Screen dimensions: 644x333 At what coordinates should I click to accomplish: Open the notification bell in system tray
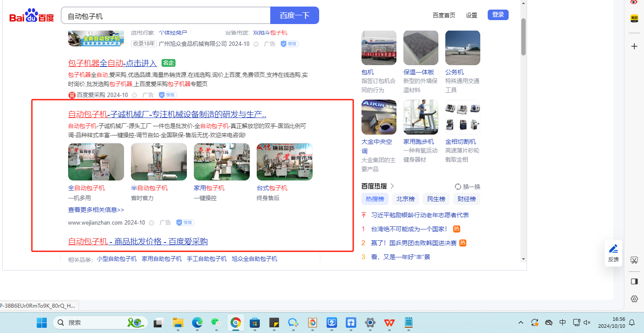[x=632, y=323]
